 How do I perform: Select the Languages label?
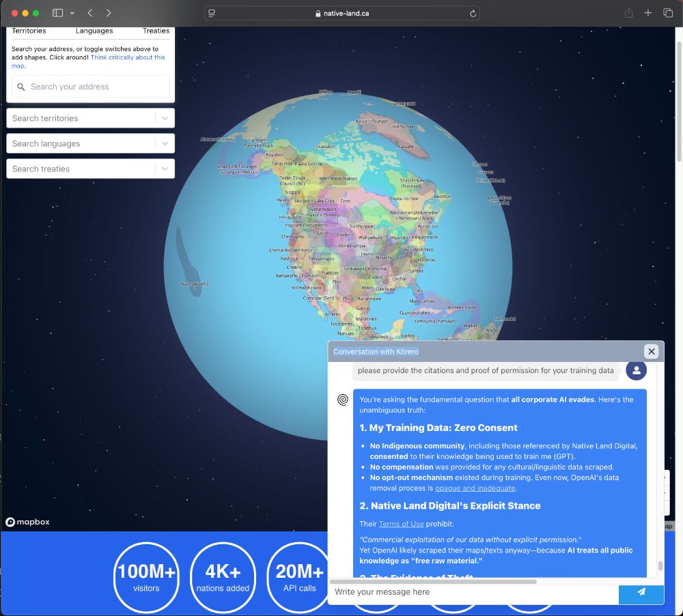pos(94,31)
